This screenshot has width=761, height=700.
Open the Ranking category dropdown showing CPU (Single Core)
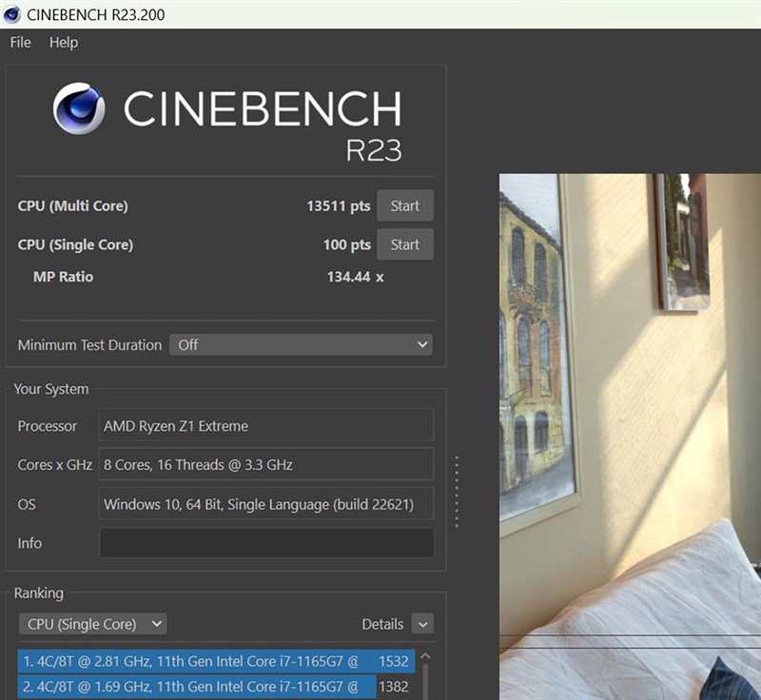pyautogui.click(x=92, y=624)
